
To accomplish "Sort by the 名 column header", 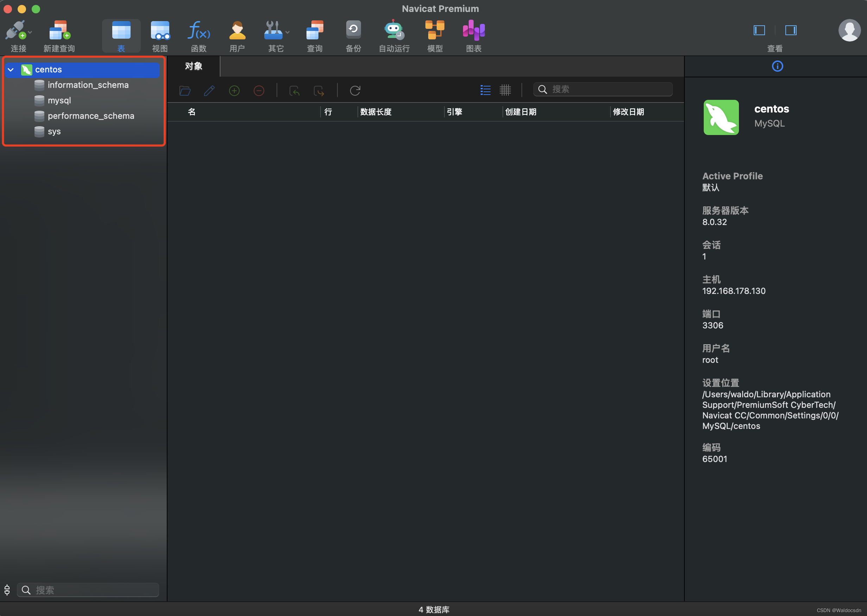I will pyautogui.click(x=192, y=112).
